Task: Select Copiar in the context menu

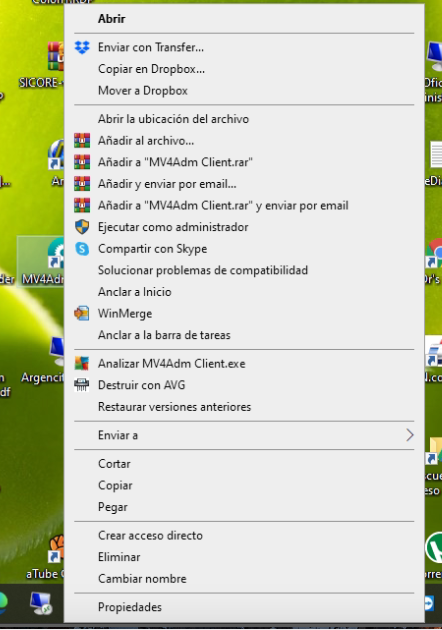Action: tap(244, 485)
